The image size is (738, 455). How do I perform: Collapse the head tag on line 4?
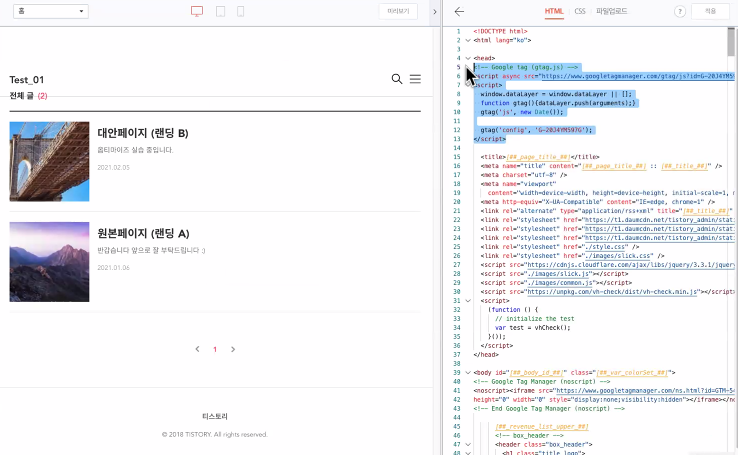pos(468,58)
